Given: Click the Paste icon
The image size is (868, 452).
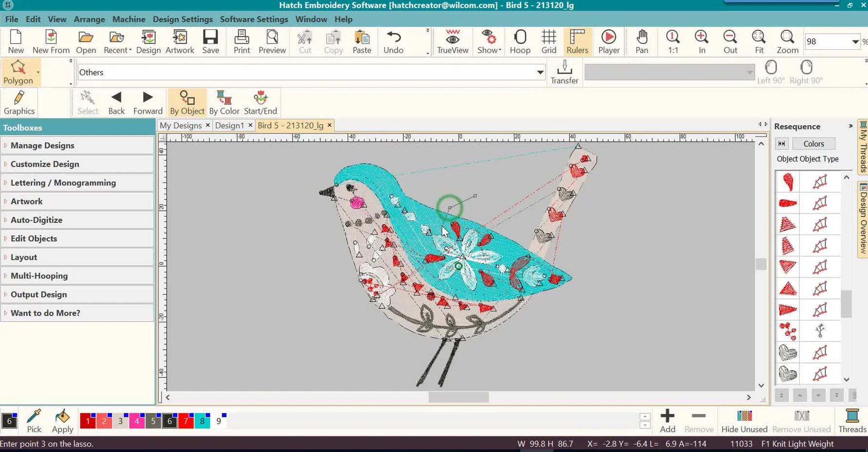Looking at the screenshot, I should (x=362, y=41).
